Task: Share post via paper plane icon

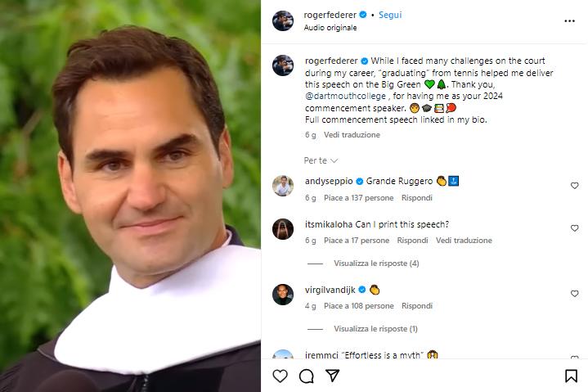Action: tap(333, 376)
